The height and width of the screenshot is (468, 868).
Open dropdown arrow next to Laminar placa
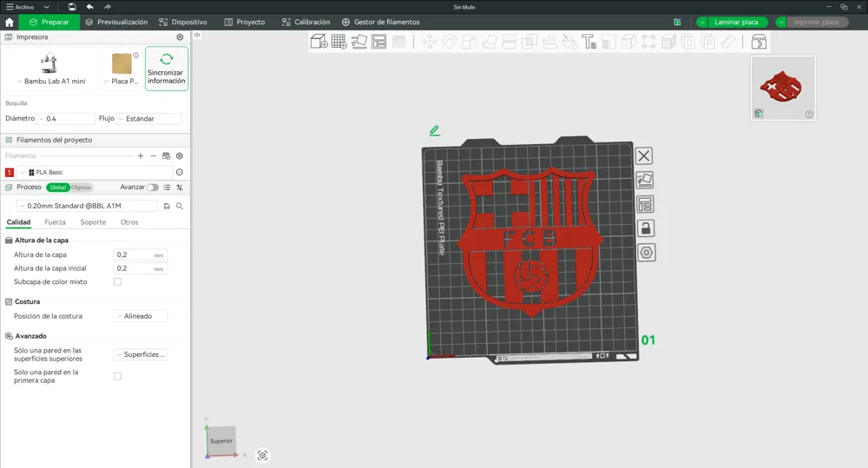(x=702, y=23)
